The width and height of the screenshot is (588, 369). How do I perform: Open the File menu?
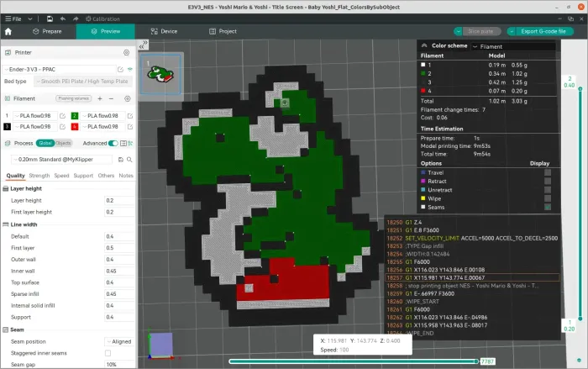[13, 18]
